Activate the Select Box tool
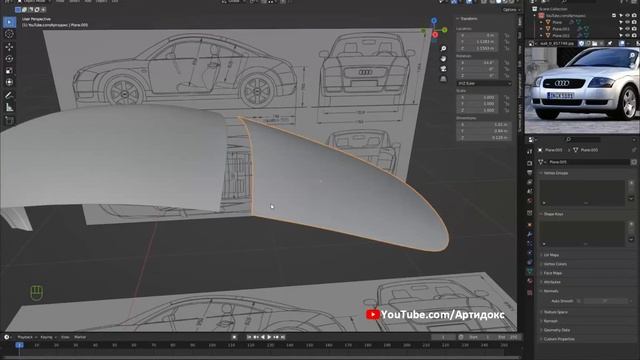This screenshot has width=640, height=360. (x=9, y=22)
